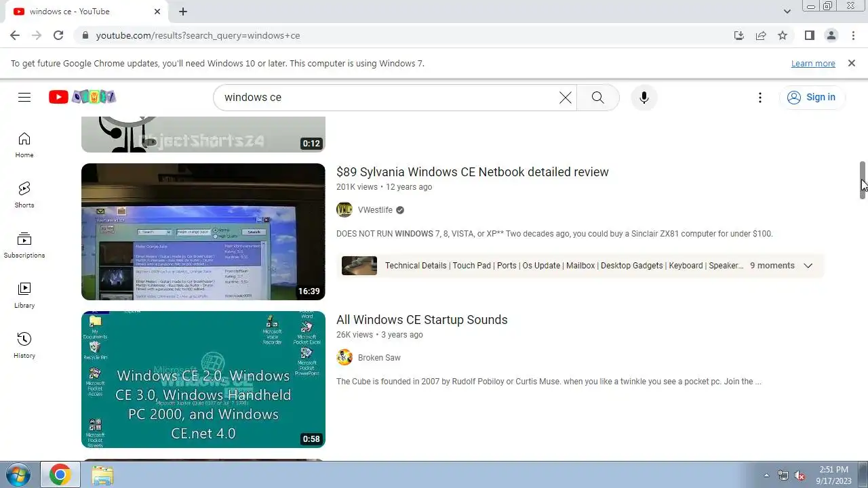Click the Broken Saw channel avatar
Viewport: 868px width, 488px height.
(344, 358)
